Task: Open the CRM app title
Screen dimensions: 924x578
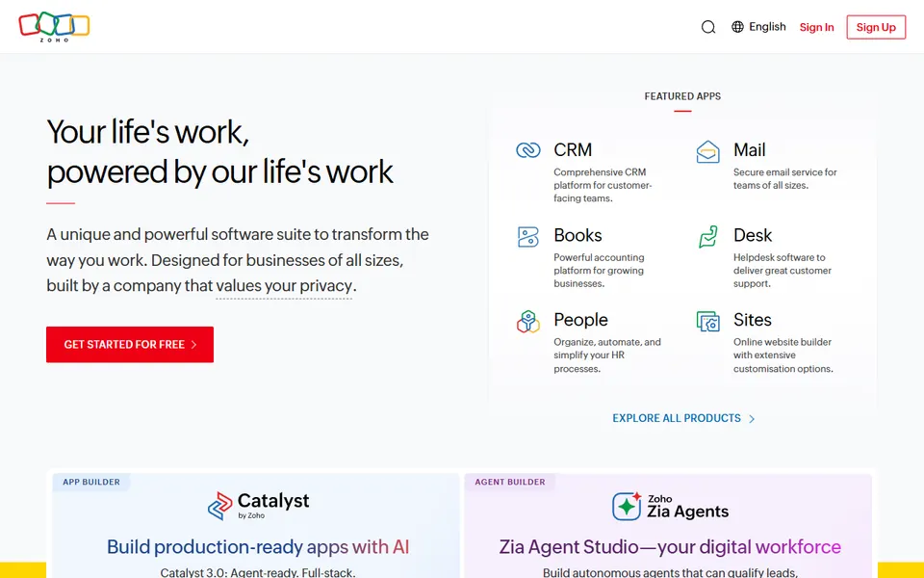Action: (x=572, y=150)
